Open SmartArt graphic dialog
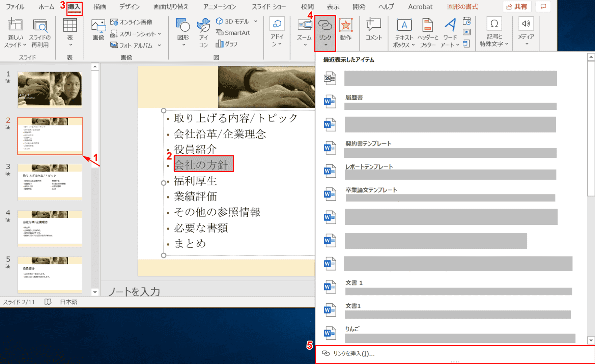This screenshot has height=364, width=595. pos(233,33)
